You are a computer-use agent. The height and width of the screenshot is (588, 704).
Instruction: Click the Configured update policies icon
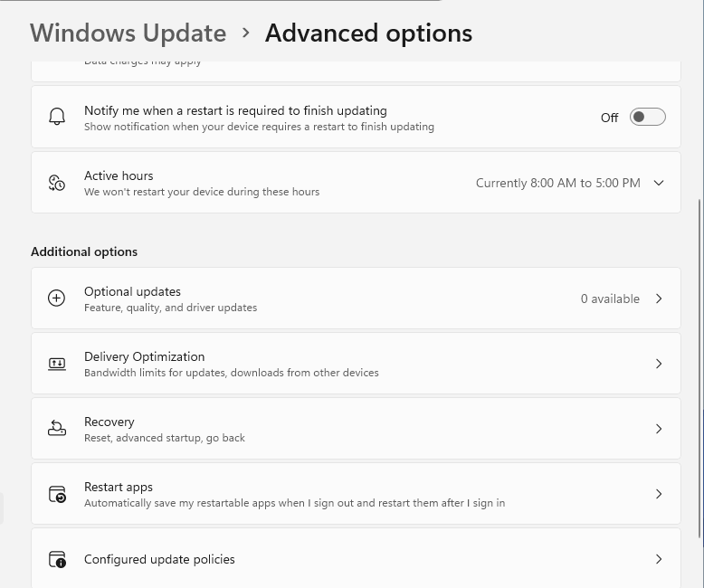pos(58,559)
